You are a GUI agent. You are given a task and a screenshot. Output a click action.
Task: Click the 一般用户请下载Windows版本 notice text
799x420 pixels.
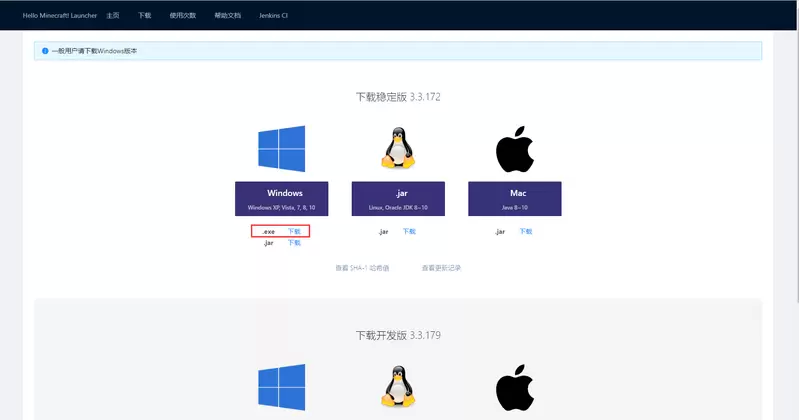(94, 51)
